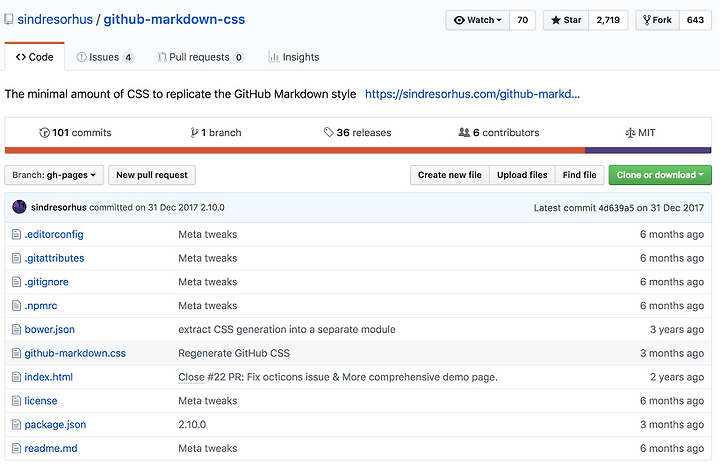Open .editorconfig file
Viewport: 720px width, 467px height.
coord(54,235)
